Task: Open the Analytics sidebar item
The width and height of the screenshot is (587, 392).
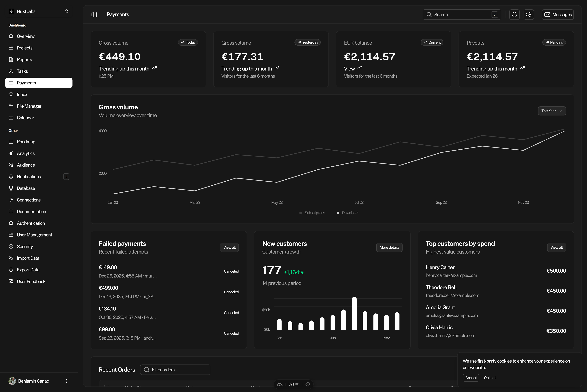Action: (26, 153)
